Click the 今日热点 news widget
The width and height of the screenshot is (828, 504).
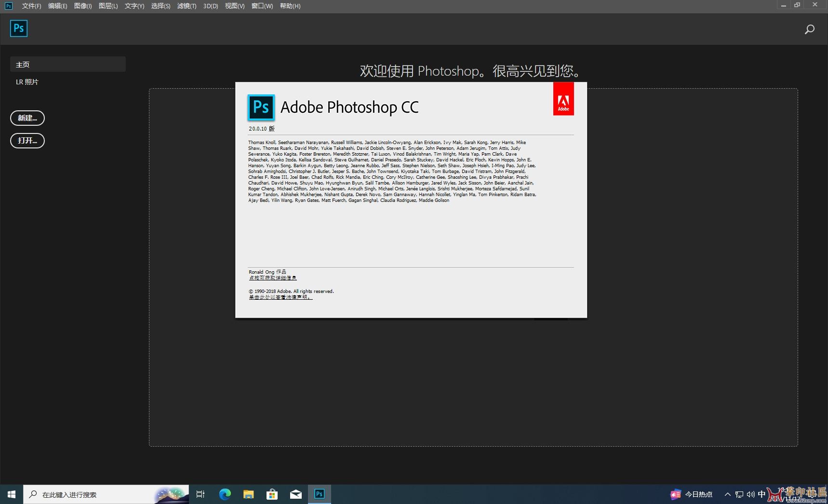click(692, 494)
